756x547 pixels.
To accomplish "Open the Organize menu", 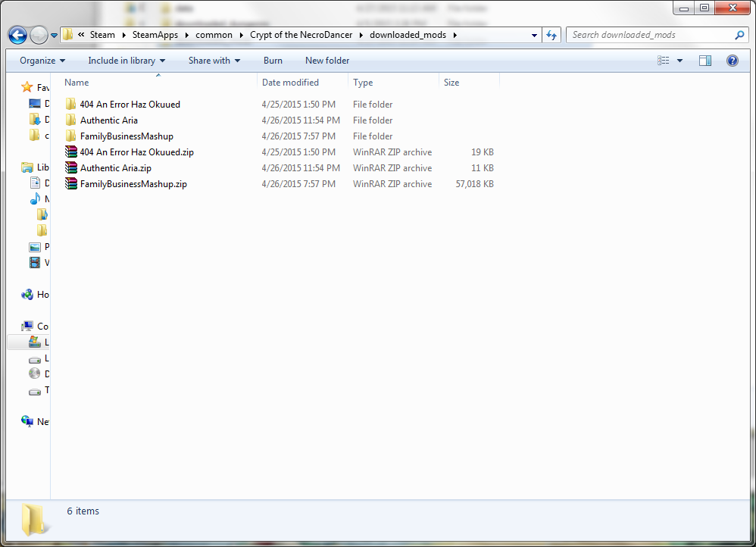I will (42, 61).
